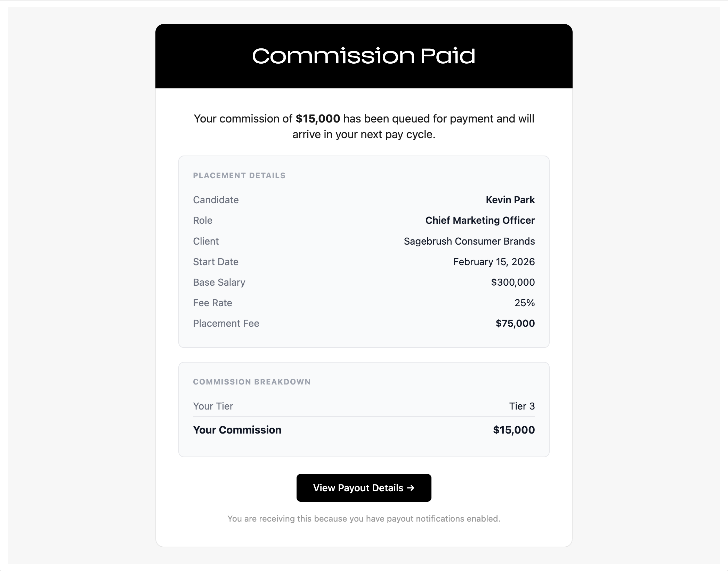This screenshot has height=571, width=728.
Task: Click the Placement Details section heading
Action: pos(239,175)
